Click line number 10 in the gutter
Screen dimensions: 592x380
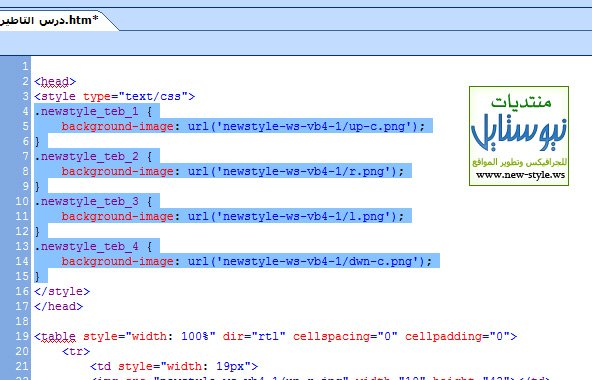point(22,201)
